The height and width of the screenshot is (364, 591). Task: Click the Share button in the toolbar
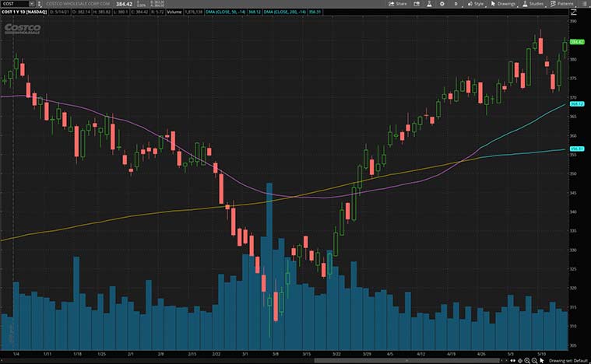pos(398,4)
